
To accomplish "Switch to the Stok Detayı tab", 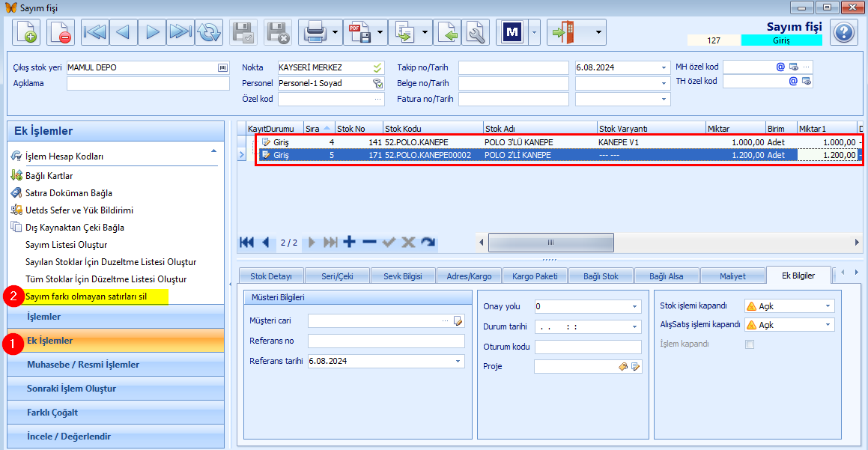I will tap(270, 276).
